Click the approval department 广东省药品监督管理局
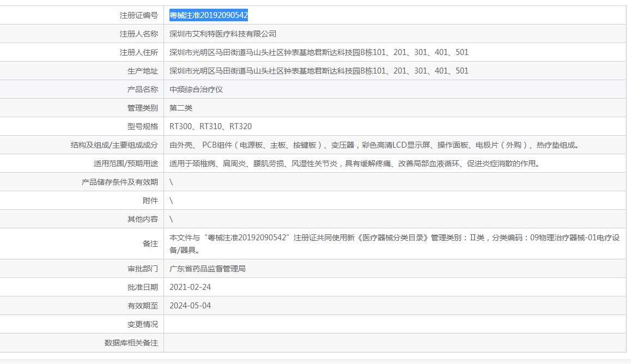The width and height of the screenshot is (631, 364). click(x=208, y=269)
